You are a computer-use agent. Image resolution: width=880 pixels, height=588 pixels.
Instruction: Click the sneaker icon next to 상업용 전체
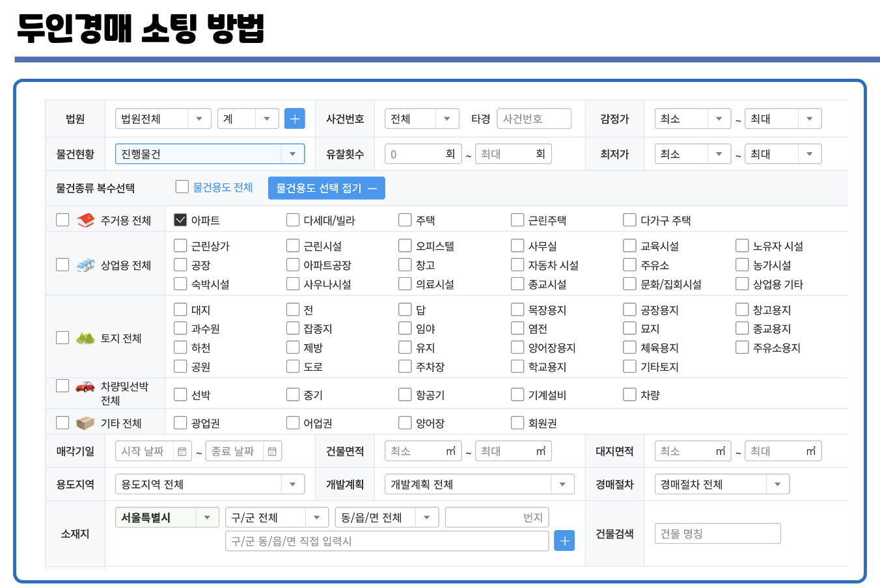click(x=87, y=265)
